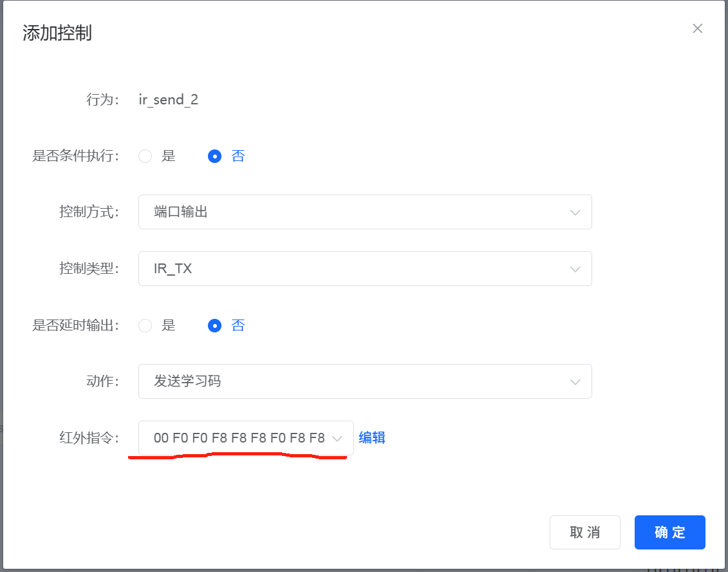Screen dimensions: 728x572
Task: Expand the 控制方式 dropdown arrow icon
Action: click(x=575, y=212)
